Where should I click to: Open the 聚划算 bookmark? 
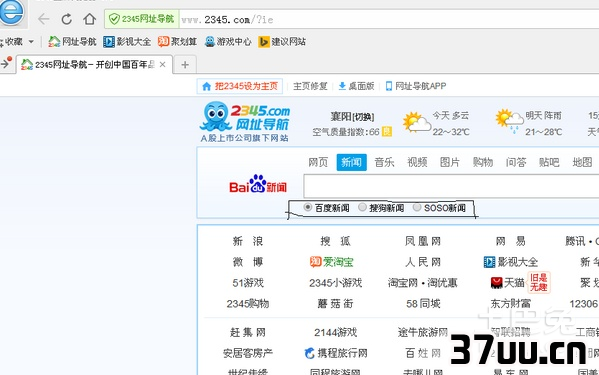click(178, 42)
